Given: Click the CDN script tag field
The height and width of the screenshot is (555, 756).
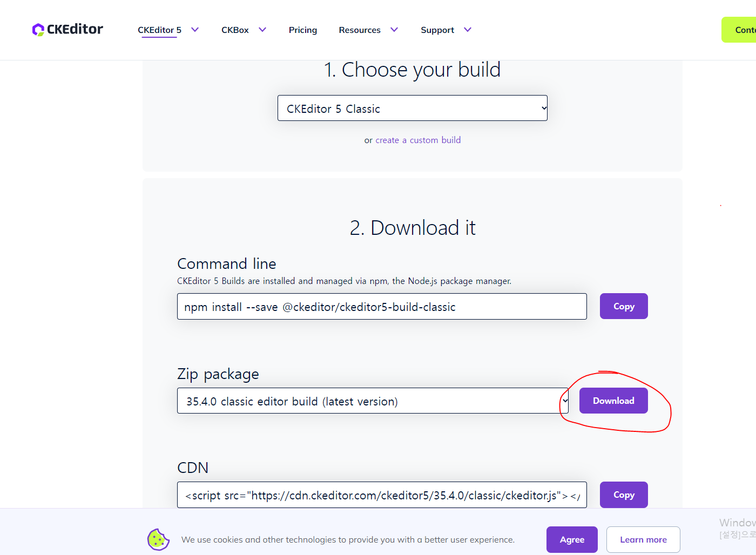Looking at the screenshot, I should pyautogui.click(x=382, y=495).
